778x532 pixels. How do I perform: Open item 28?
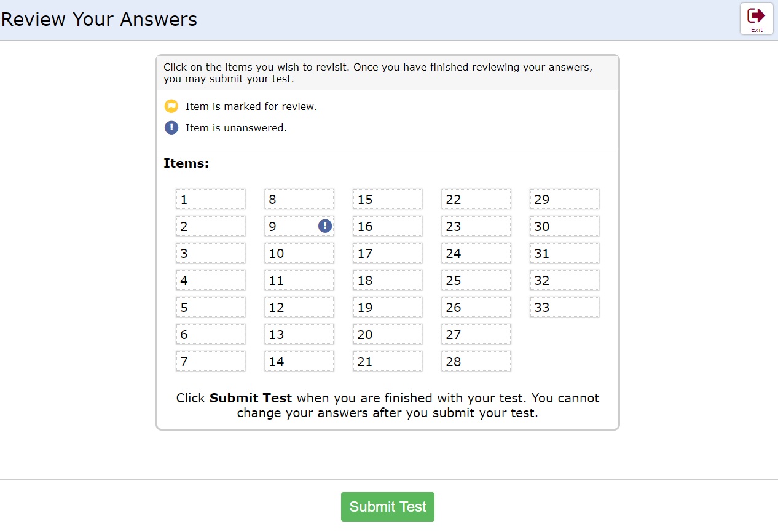[476, 361]
